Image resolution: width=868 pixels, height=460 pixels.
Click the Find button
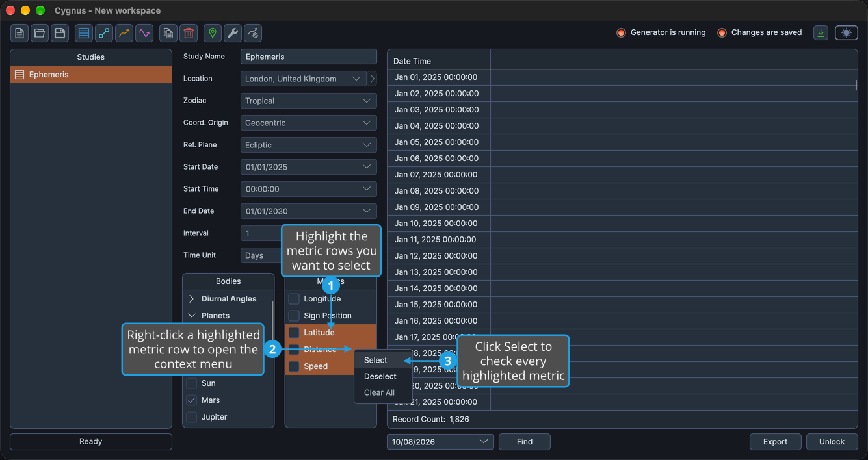pyautogui.click(x=525, y=442)
